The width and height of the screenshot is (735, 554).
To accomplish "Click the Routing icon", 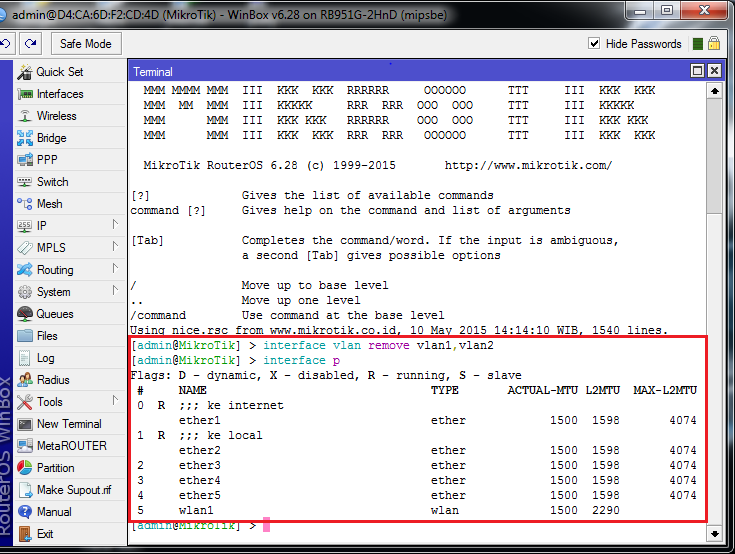I will [24, 270].
